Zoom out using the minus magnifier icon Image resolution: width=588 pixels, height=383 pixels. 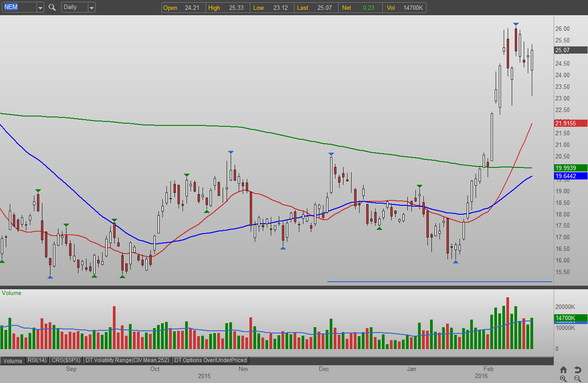point(577,379)
